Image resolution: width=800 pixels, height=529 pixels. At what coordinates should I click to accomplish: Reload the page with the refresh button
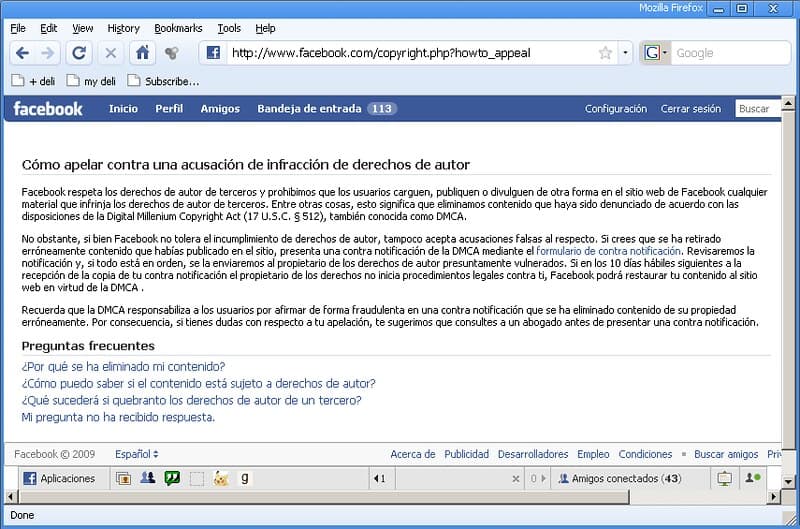(x=79, y=53)
